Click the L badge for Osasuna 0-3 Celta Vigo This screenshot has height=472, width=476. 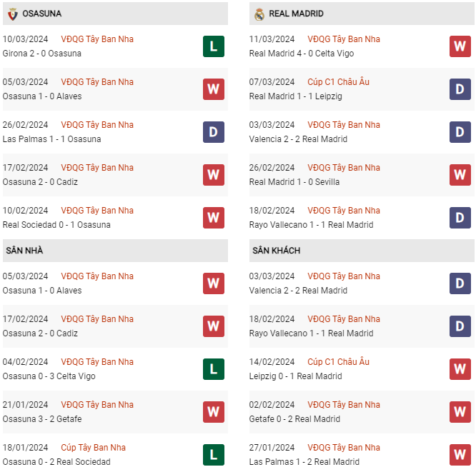coord(214,369)
